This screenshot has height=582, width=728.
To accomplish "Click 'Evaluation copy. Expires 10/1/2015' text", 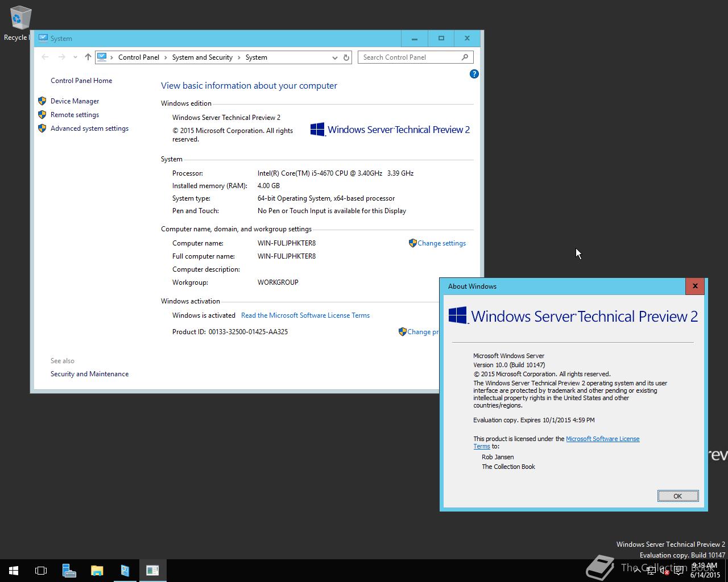I will click(534, 420).
